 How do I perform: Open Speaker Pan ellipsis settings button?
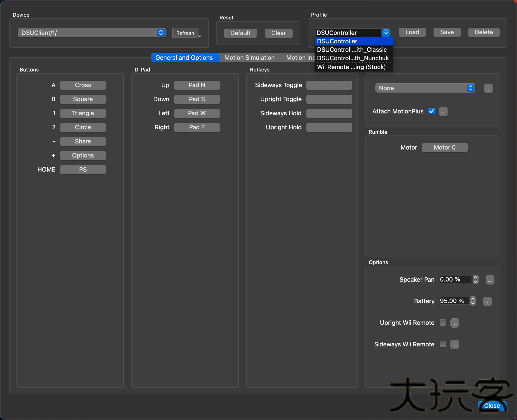[x=490, y=280]
